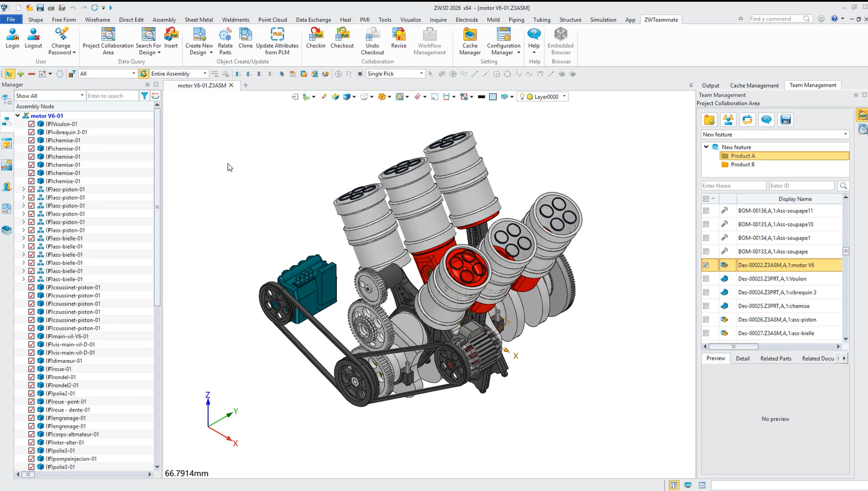
Task: Click the refresh icon in Team Management toolbar
Action: (x=747, y=119)
